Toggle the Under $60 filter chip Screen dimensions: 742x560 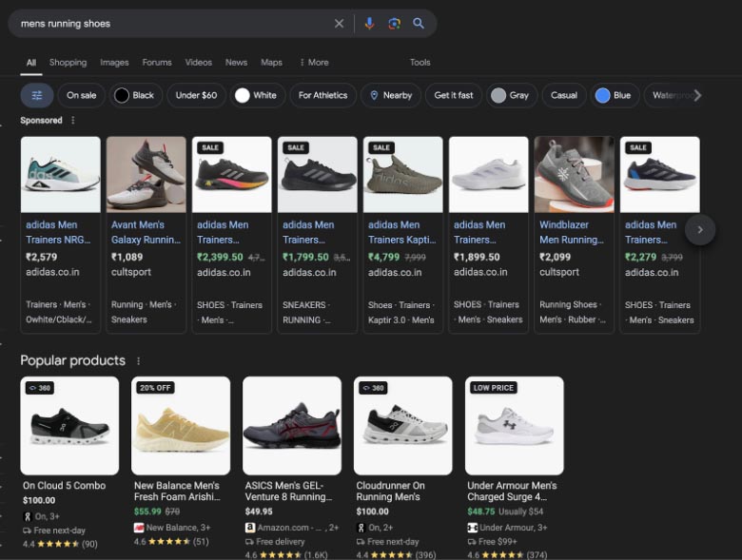pos(196,95)
